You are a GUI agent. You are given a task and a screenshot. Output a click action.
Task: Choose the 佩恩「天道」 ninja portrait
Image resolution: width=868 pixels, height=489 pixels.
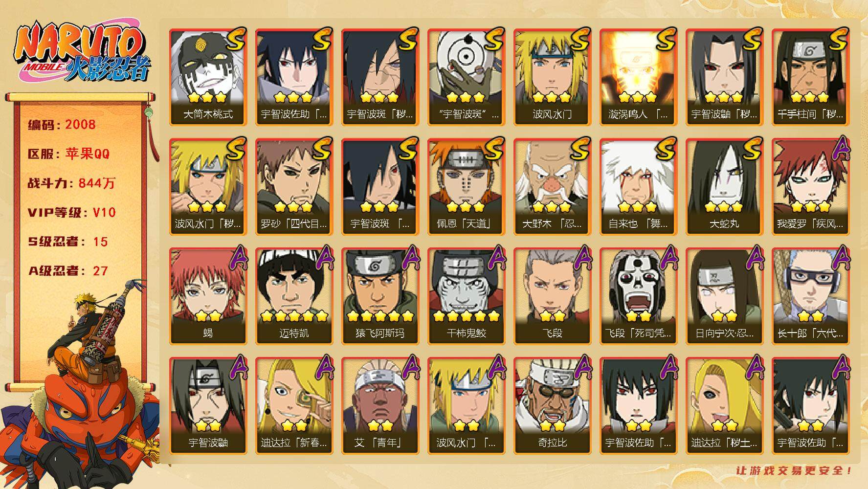click(466, 187)
